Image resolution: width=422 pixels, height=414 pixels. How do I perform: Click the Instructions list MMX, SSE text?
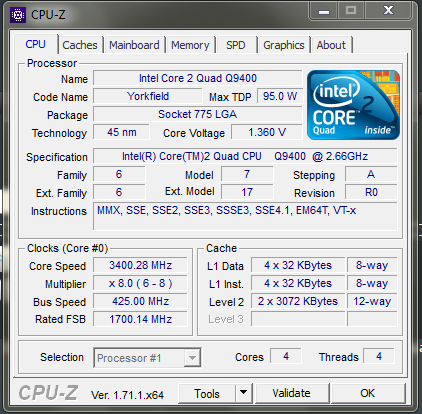coord(227,210)
